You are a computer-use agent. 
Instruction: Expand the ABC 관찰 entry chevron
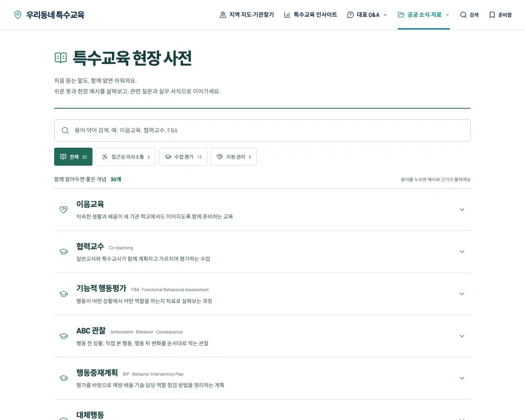462,336
